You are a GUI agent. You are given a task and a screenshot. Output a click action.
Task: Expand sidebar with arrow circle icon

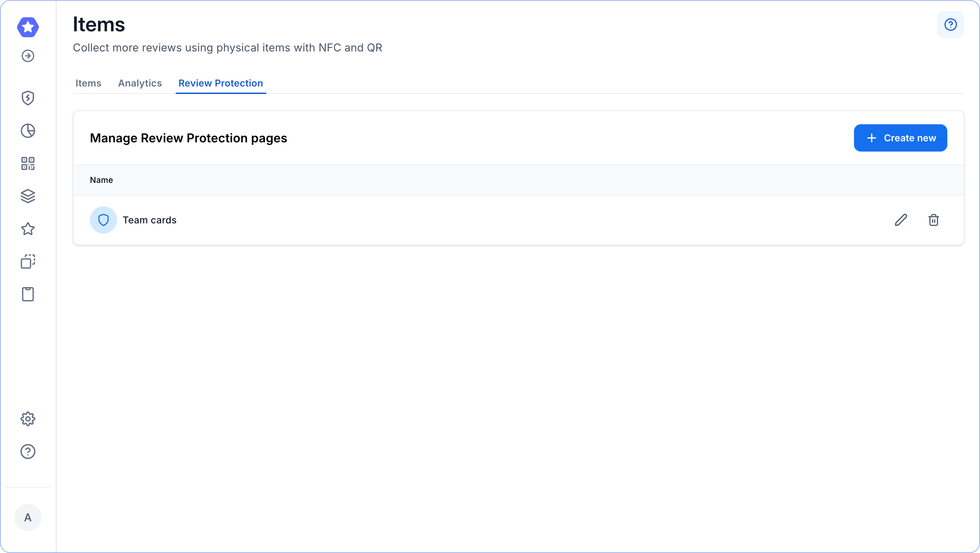click(x=28, y=56)
